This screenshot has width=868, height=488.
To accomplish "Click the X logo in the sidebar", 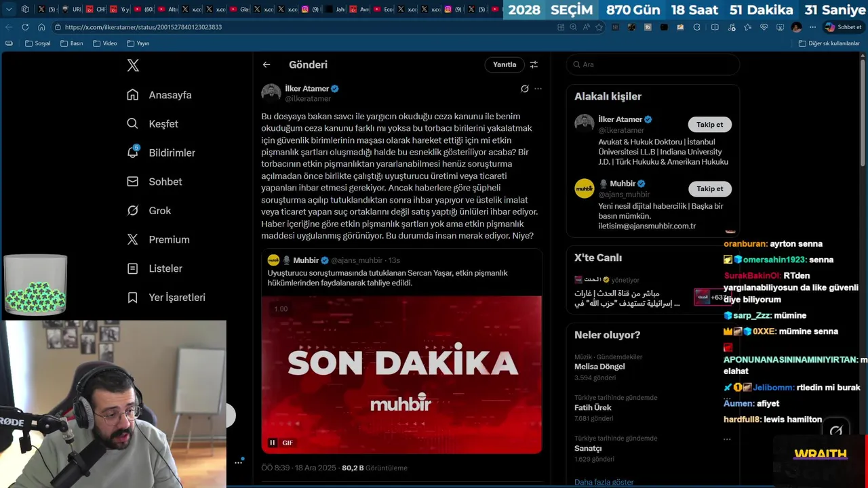I will pyautogui.click(x=133, y=66).
